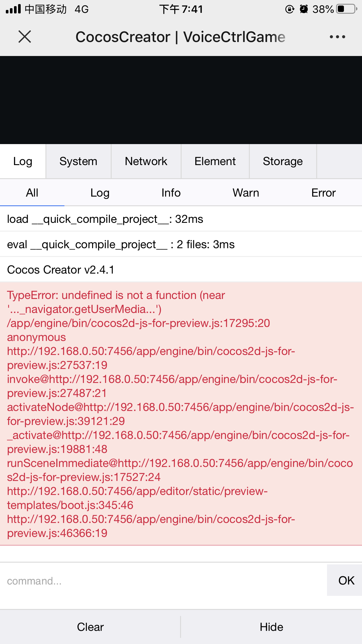Switch to the System tab
This screenshot has height=644, width=362.
[x=78, y=161]
